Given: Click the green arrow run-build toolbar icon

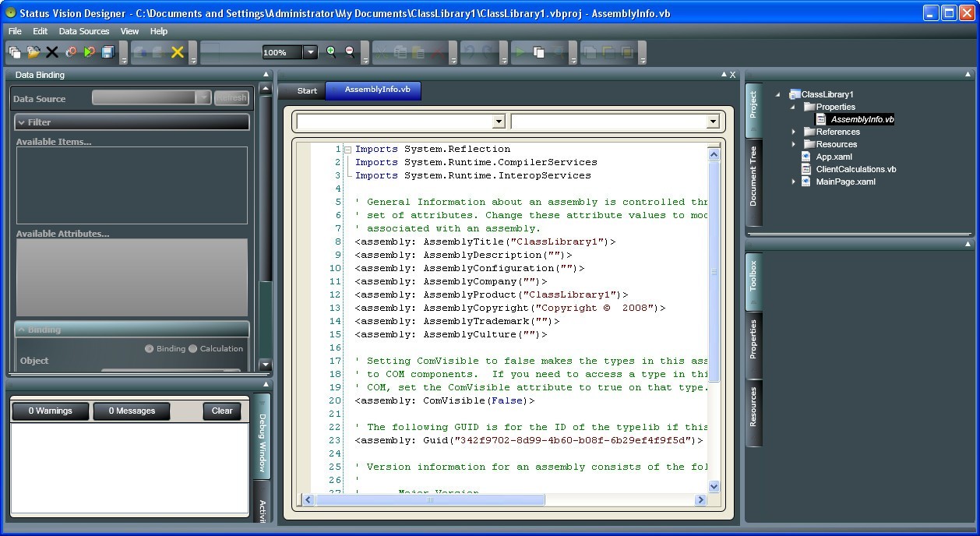Looking at the screenshot, I should point(89,52).
